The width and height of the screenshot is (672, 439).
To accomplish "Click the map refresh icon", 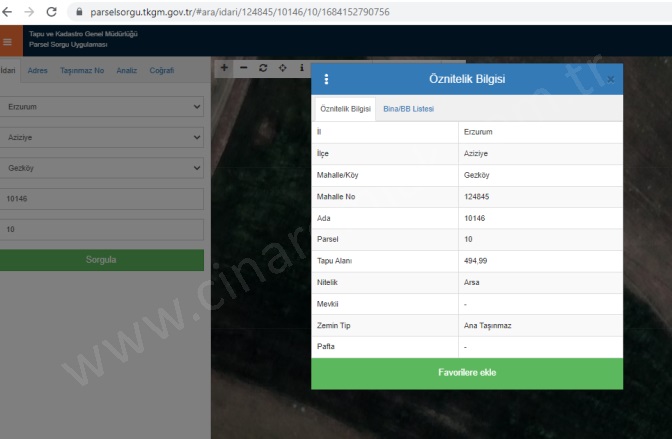I will pyautogui.click(x=263, y=68).
